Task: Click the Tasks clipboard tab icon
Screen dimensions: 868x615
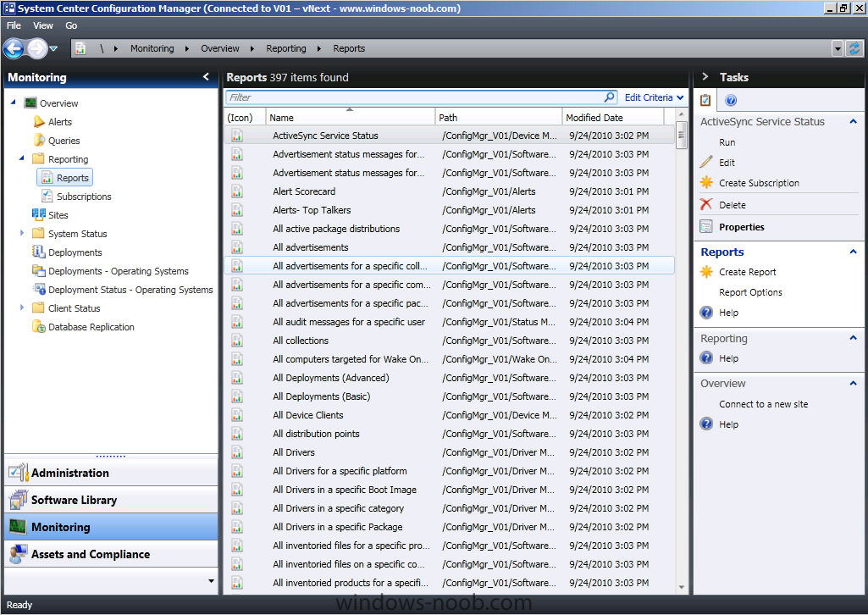Action: 705,100
